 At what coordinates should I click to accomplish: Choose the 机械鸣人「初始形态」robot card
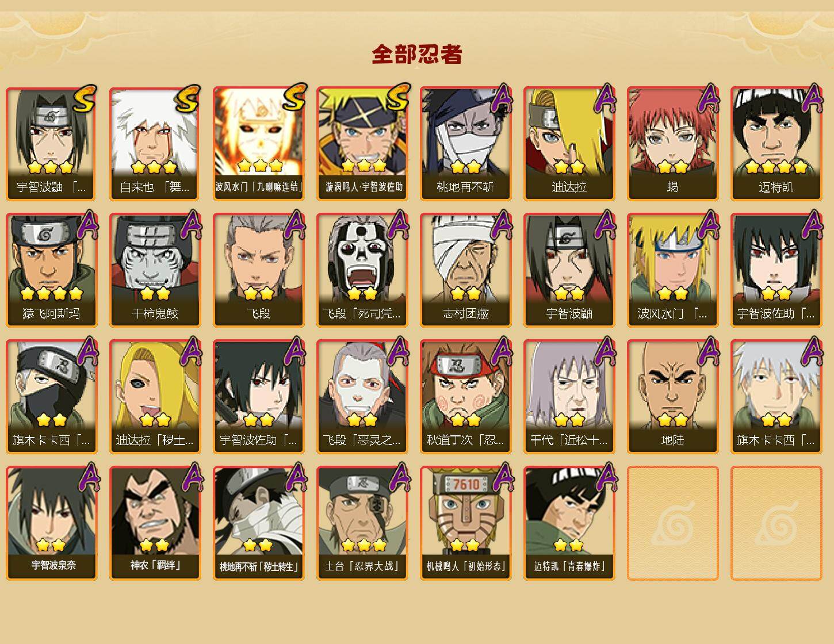pyautogui.click(x=465, y=523)
